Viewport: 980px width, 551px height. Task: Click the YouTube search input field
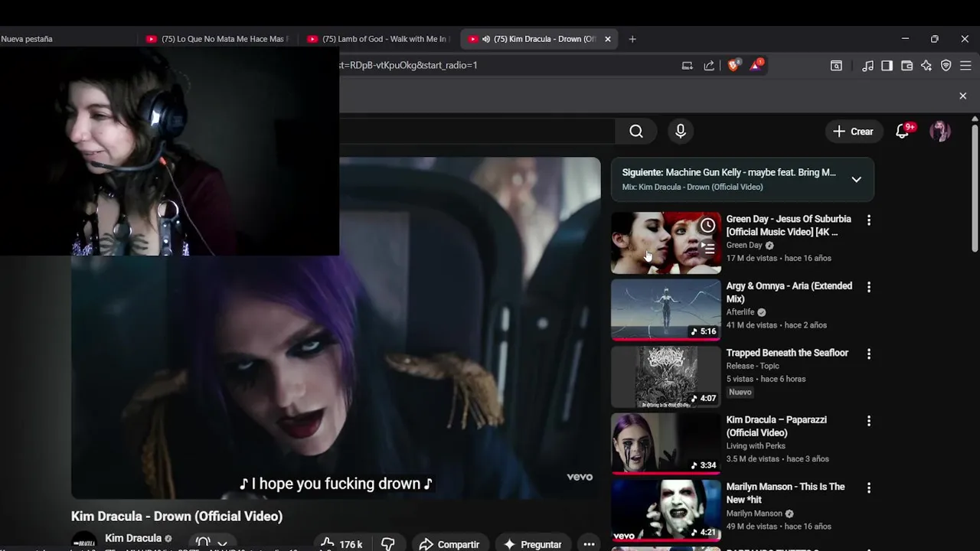coord(476,132)
